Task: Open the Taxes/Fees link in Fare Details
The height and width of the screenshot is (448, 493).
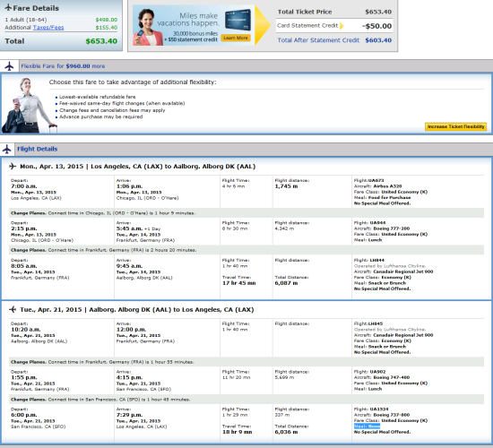Action: [48, 28]
